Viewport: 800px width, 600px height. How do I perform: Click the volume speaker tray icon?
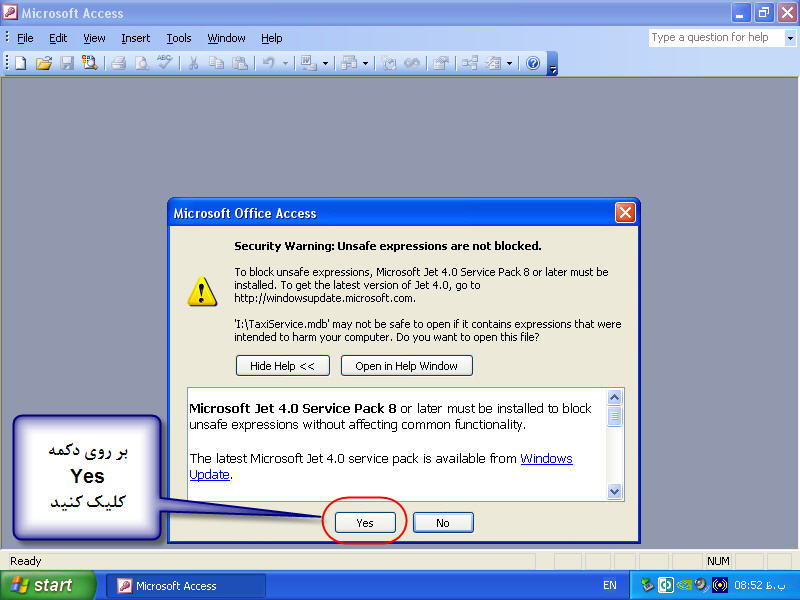(701, 585)
